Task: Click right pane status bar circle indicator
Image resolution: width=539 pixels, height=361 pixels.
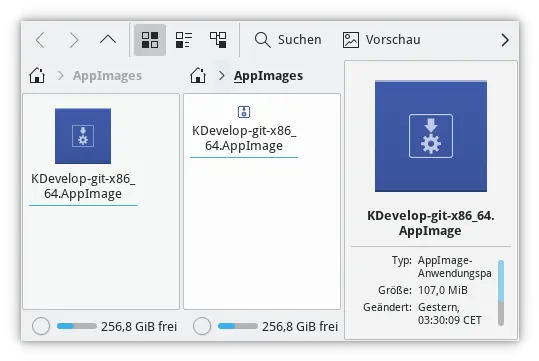Action: tap(202, 326)
